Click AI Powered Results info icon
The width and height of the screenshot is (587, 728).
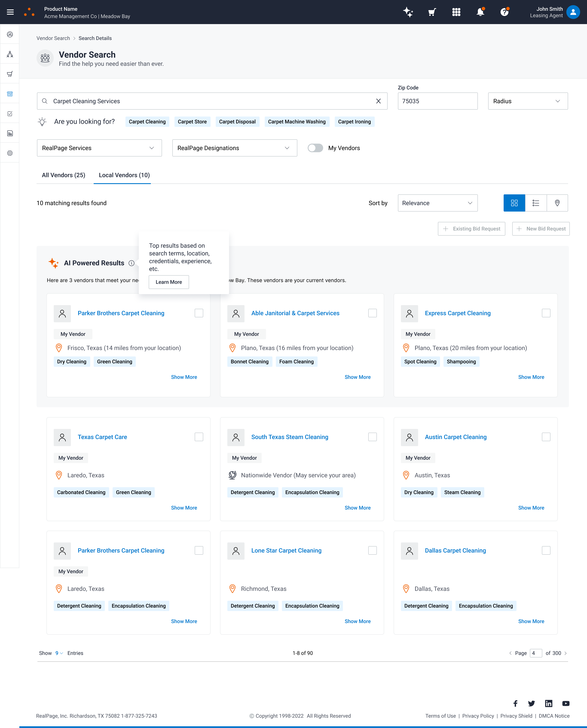pos(131,263)
